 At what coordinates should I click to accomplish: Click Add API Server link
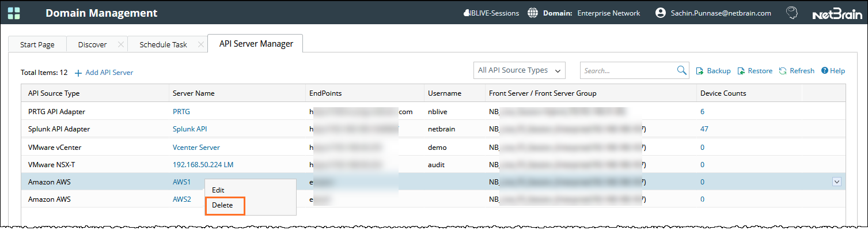(x=104, y=73)
